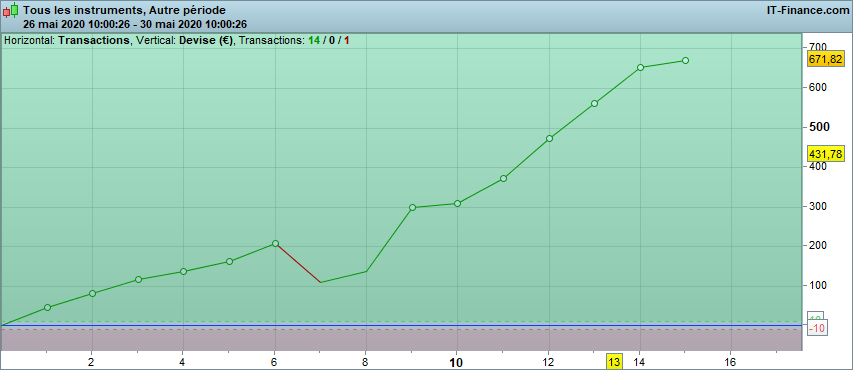Click the red '-10' level label
This screenshot has width=853, height=370.
817,328
